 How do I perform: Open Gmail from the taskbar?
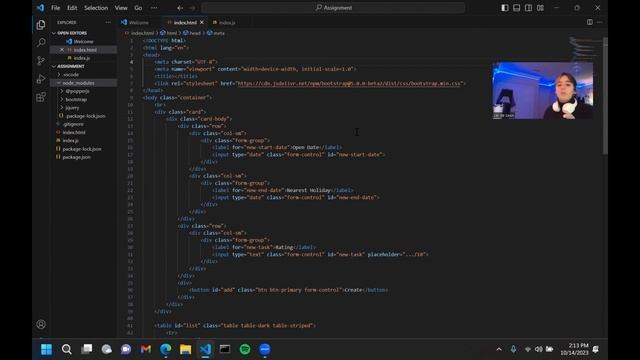(146, 349)
